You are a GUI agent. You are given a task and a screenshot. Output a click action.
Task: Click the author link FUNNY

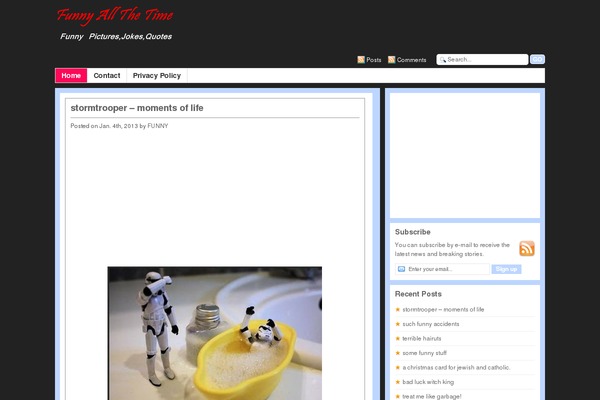click(x=158, y=126)
